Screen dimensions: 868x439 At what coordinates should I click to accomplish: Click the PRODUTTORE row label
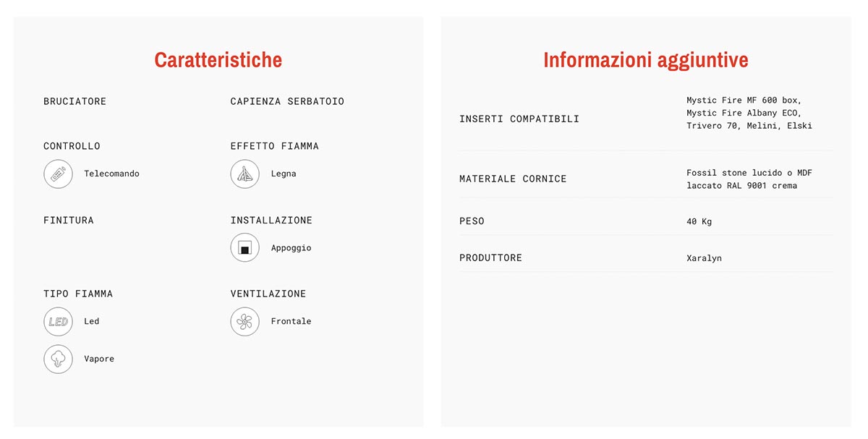tap(490, 257)
